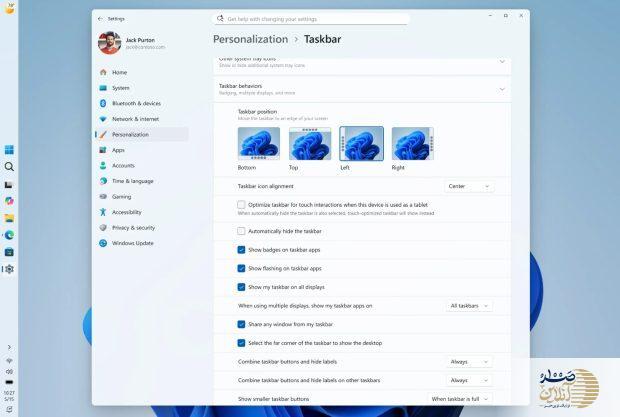
Task: Go back with the Settings back arrow
Action: click(x=100, y=19)
